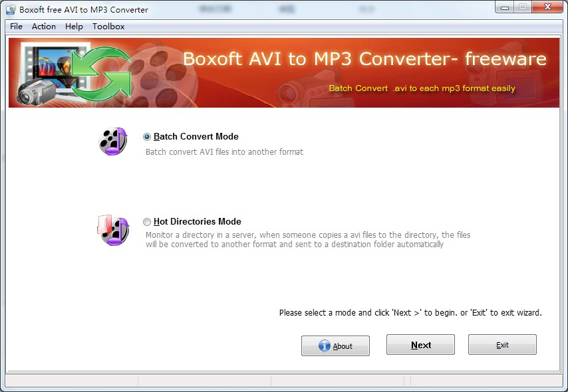Click the About button
The image size is (568, 392).
(x=335, y=345)
